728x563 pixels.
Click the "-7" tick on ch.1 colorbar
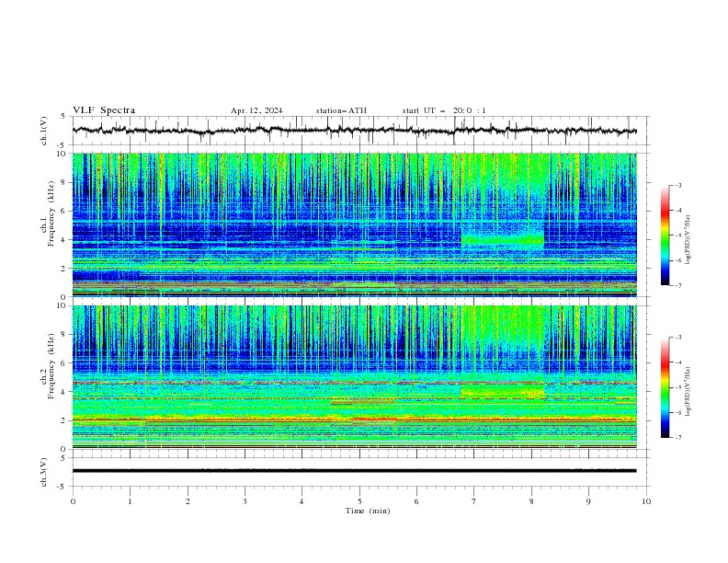coord(678,285)
